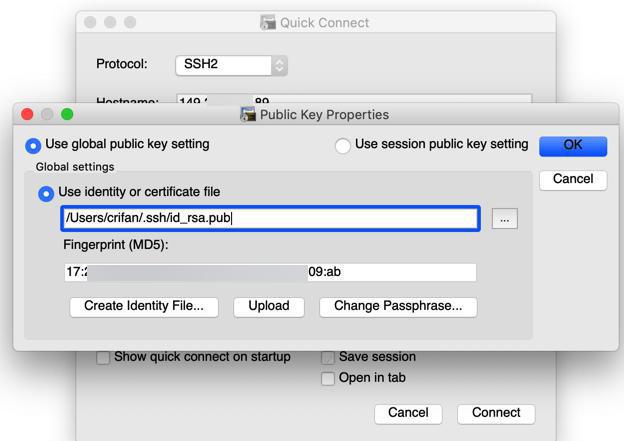Click the Quick Connect title bar icon
The height and width of the screenshot is (441, 624).
[x=268, y=22]
